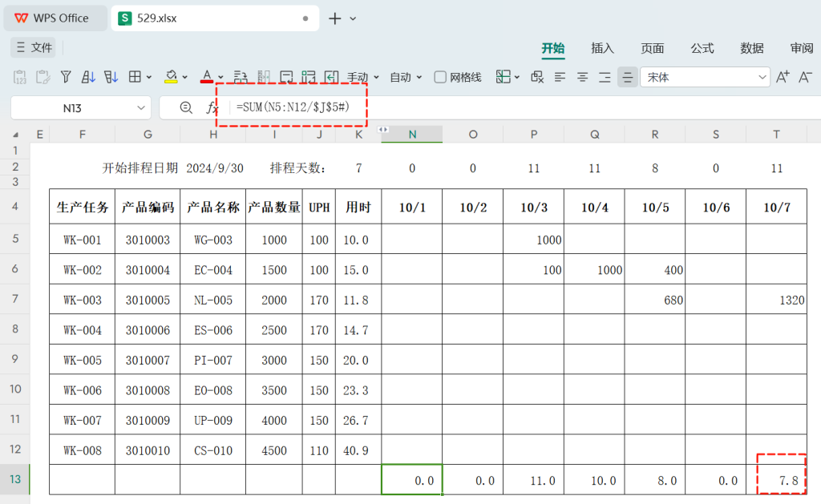Click the sort descending icon
821x504 pixels.
tap(111, 78)
